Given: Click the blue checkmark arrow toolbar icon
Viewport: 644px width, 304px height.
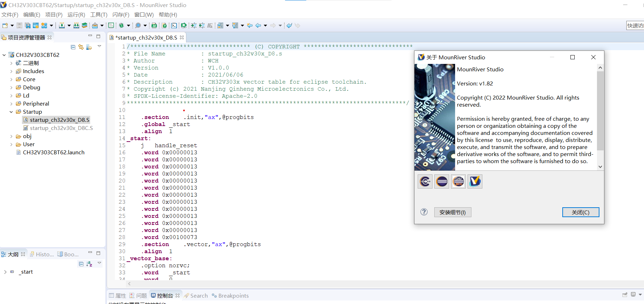Looking at the screenshot, I should click(x=289, y=25).
